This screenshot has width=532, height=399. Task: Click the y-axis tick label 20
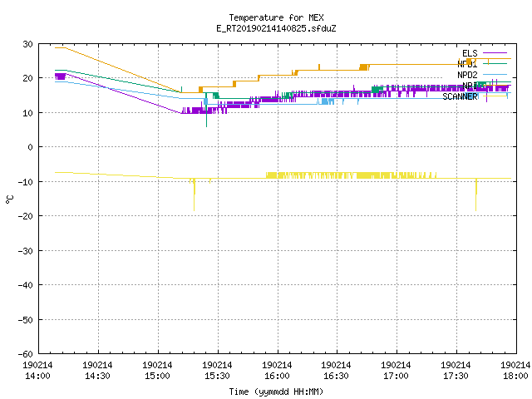tap(27, 78)
